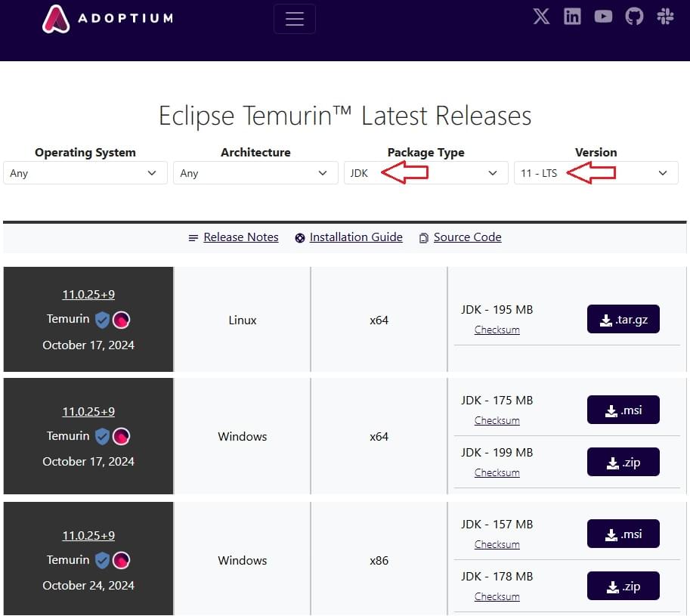Click the blue verified shield on Linux row

(102, 320)
